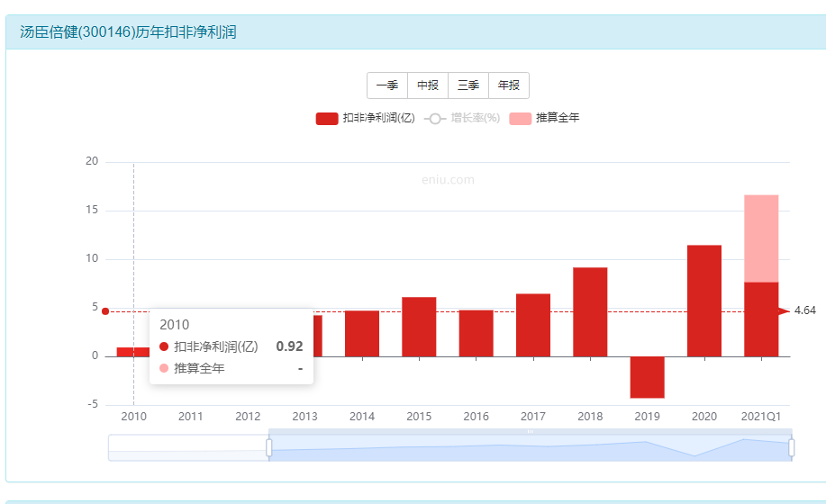The width and height of the screenshot is (826, 504).
Task: Switch to the 中报 tab
Action: (x=428, y=85)
